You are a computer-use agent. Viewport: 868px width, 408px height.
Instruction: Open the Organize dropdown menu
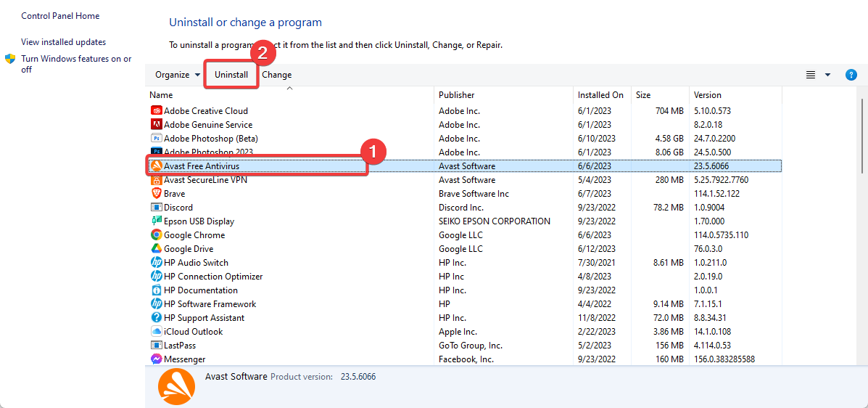[x=178, y=75]
